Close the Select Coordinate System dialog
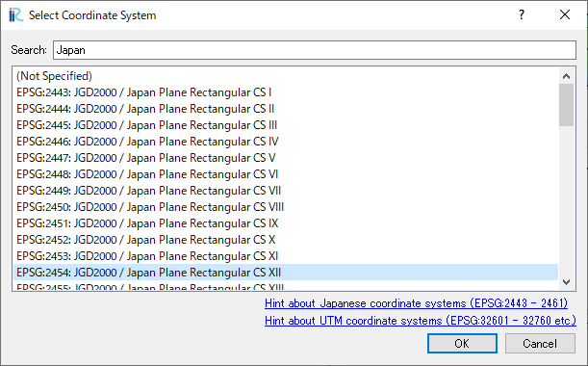588x366 pixels. click(565, 15)
